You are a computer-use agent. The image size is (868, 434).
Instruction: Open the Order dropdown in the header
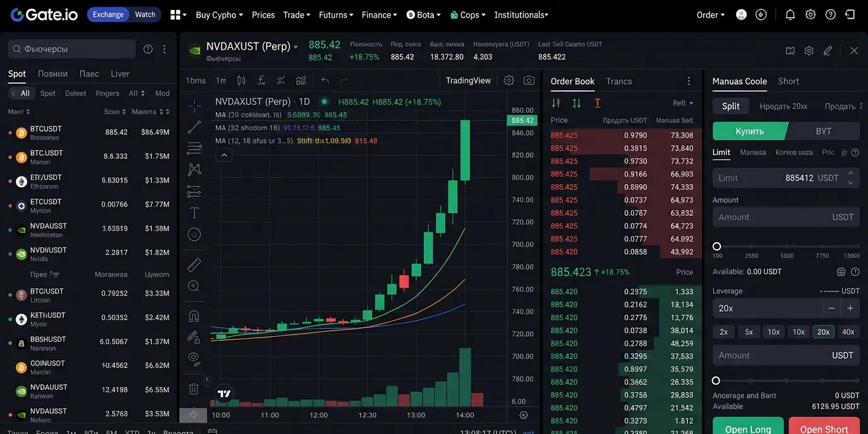(x=710, y=15)
